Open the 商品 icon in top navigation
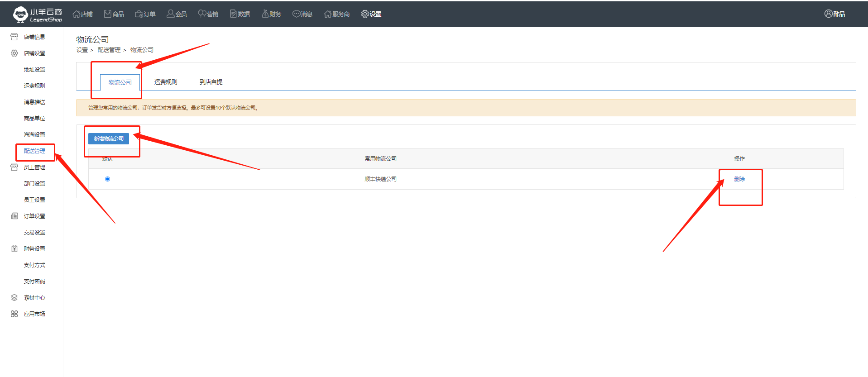Image resolution: width=868 pixels, height=377 pixels. [108, 14]
